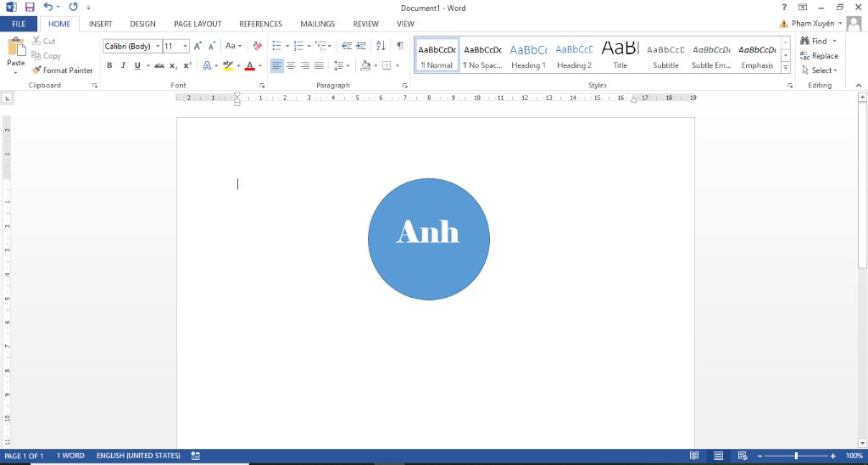Open Ribbon Display Options

pos(802,7)
